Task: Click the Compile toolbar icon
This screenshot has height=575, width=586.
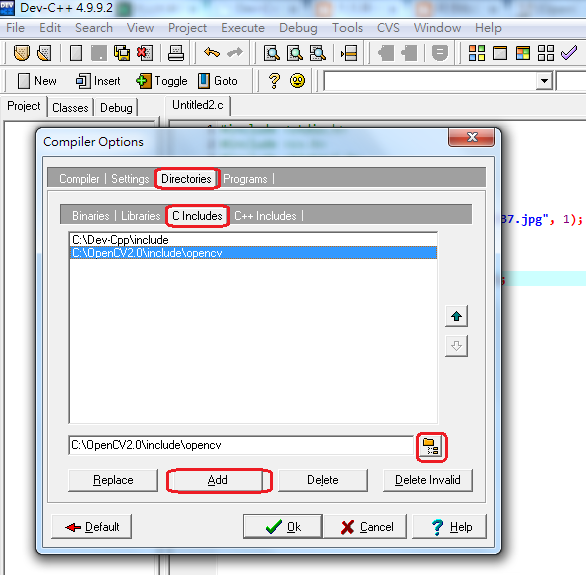Action: pos(477,53)
